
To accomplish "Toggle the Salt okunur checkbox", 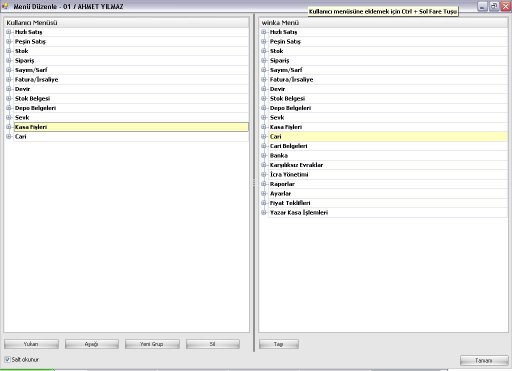I will pos(7,359).
